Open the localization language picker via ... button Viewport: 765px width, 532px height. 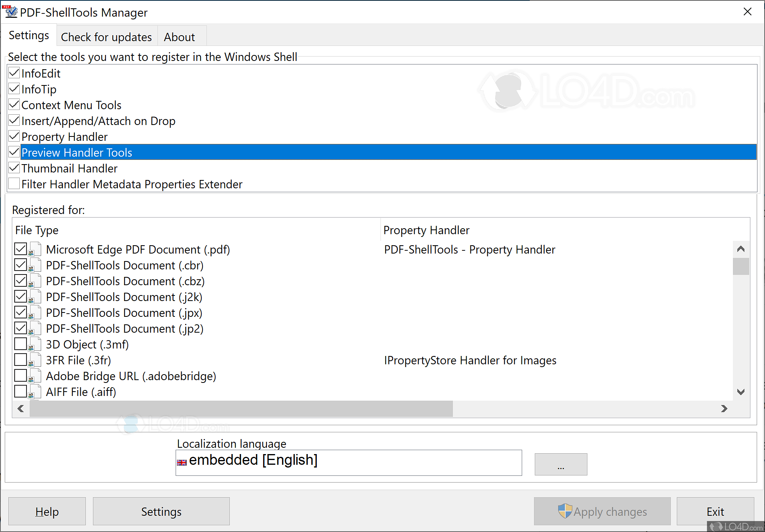click(x=560, y=464)
